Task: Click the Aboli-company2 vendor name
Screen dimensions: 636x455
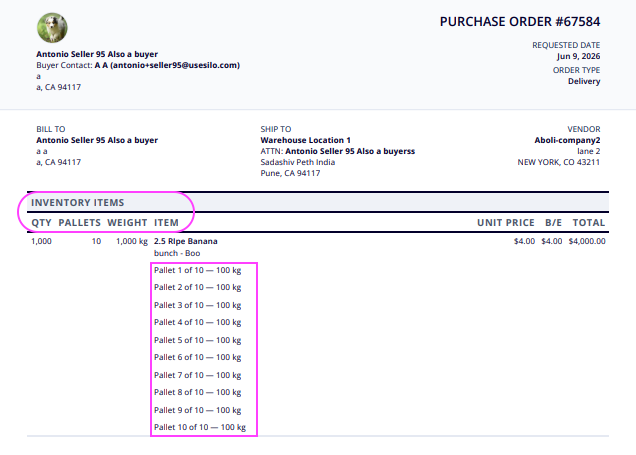Action: tap(567, 140)
